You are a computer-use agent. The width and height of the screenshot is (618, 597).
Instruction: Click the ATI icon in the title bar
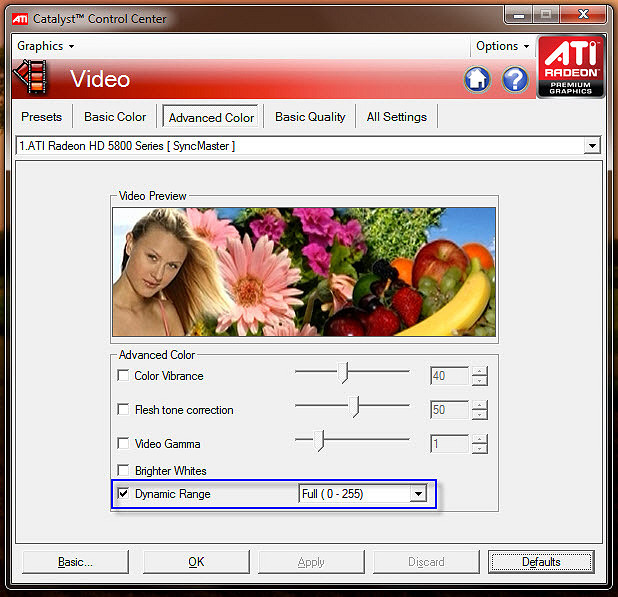click(20, 19)
